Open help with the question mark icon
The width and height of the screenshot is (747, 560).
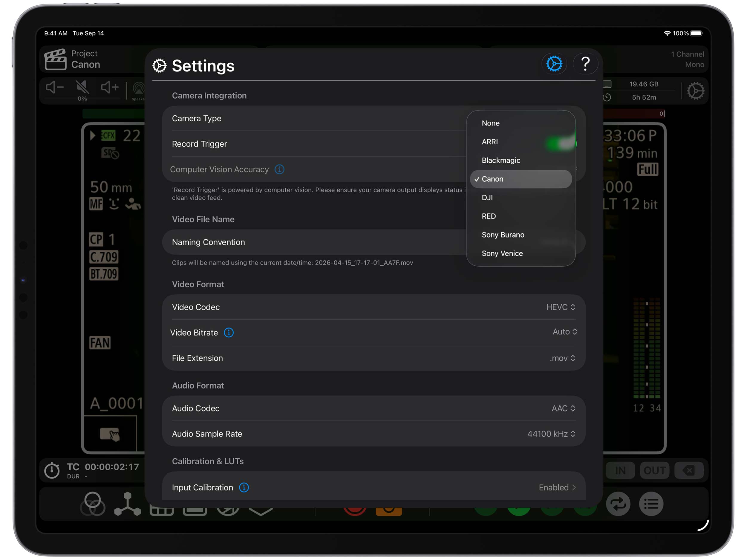pyautogui.click(x=585, y=64)
